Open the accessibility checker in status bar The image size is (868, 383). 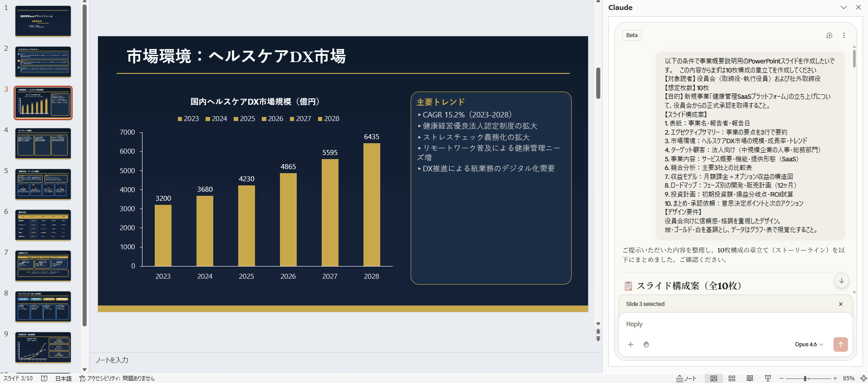pyautogui.click(x=117, y=378)
